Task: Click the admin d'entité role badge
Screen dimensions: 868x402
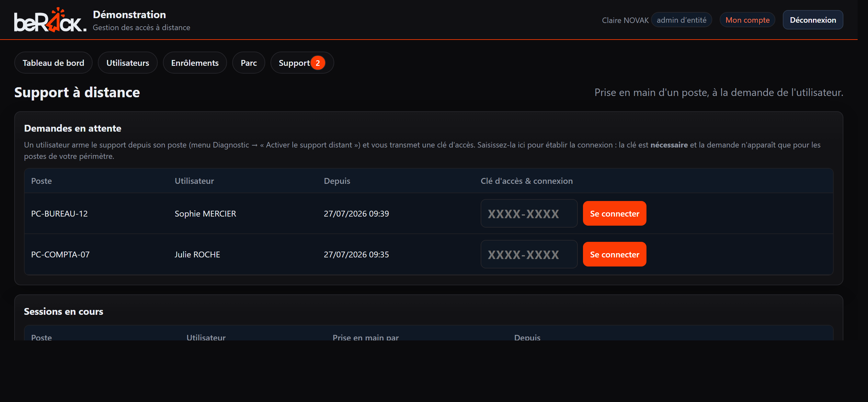Action: [681, 20]
